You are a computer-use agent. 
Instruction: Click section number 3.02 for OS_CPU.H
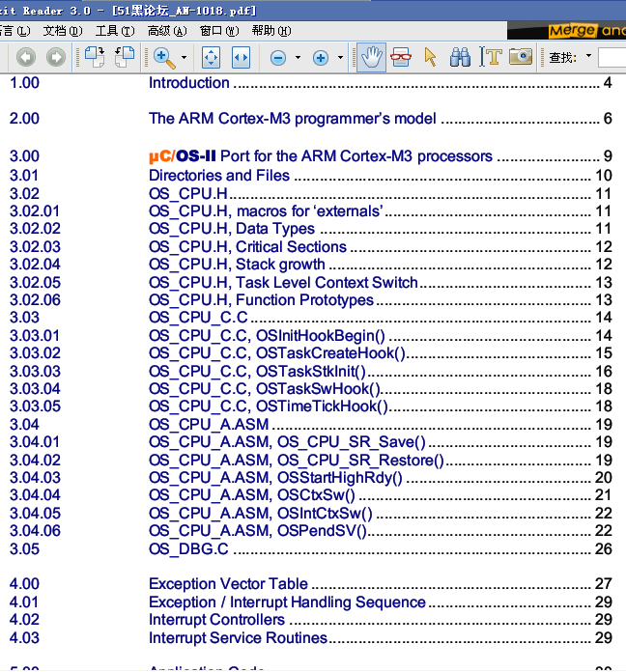tap(24, 194)
